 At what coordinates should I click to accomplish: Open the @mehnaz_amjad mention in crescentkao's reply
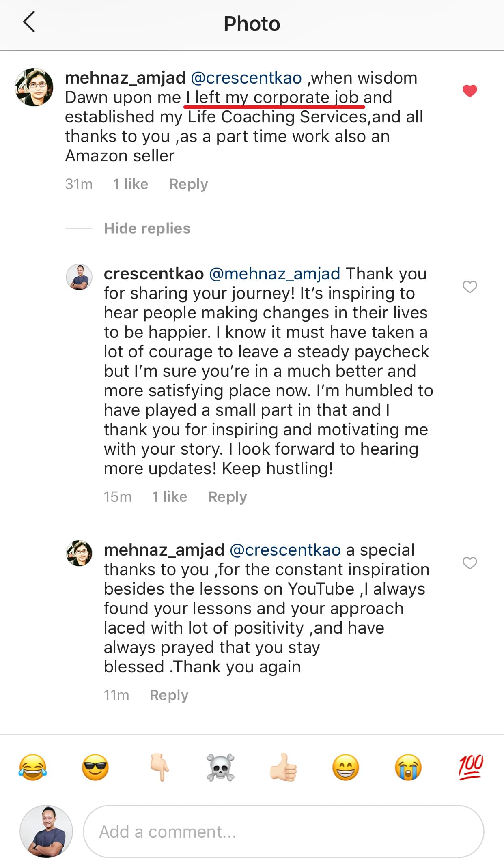point(274,274)
